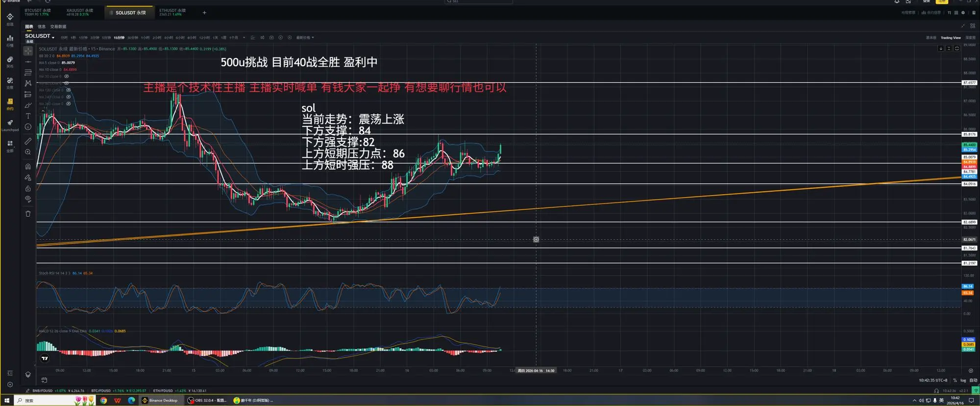Switch to the ETHUSDT perpetual tab
This screenshot has height=406, width=980.
[172, 12]
